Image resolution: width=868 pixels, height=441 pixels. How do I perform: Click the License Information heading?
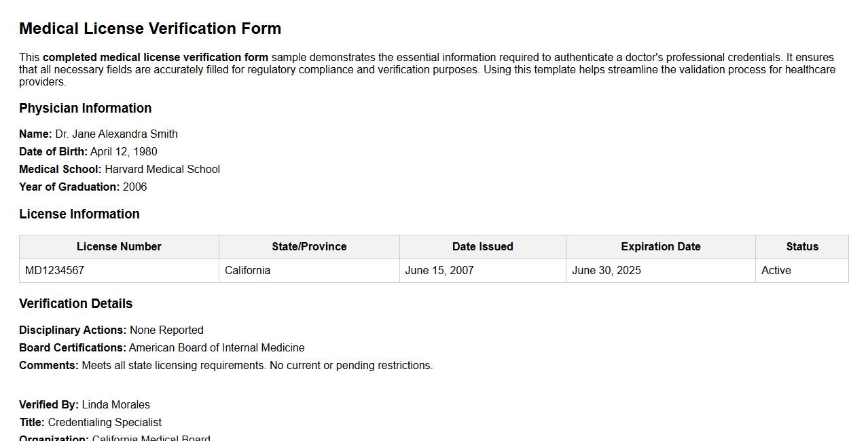click(79, 214)
